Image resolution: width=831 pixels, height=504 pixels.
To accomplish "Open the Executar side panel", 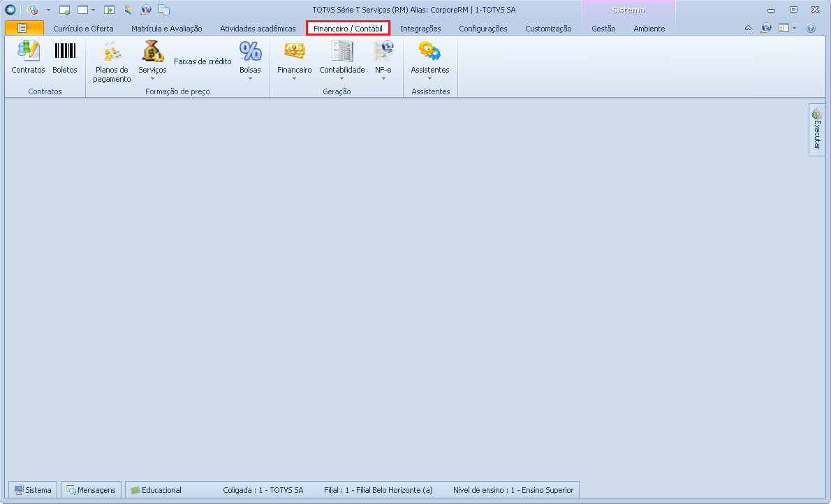I will (817, 129).
